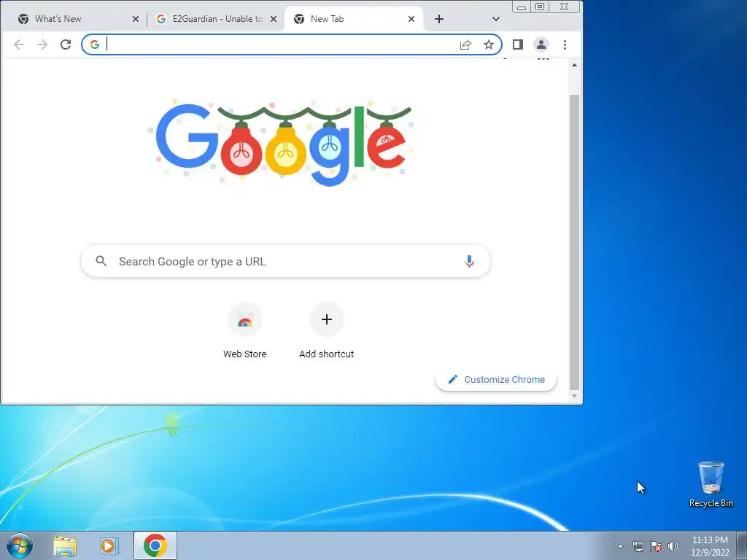Open Customize Chrome
747x560 pixels.
[496, 379]
